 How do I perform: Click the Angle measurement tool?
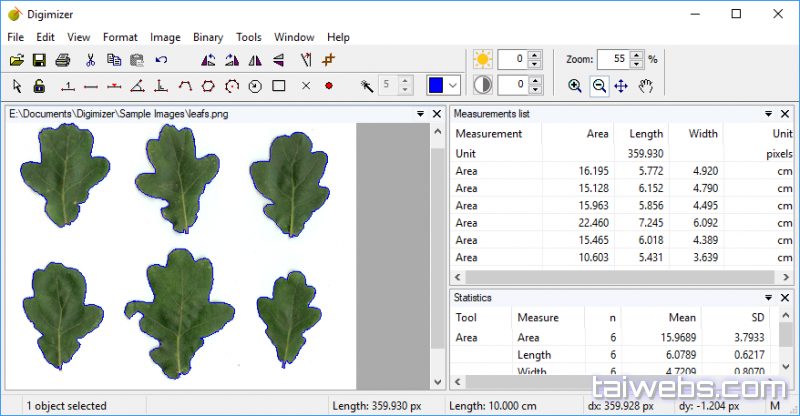click(x=137, y=86)
